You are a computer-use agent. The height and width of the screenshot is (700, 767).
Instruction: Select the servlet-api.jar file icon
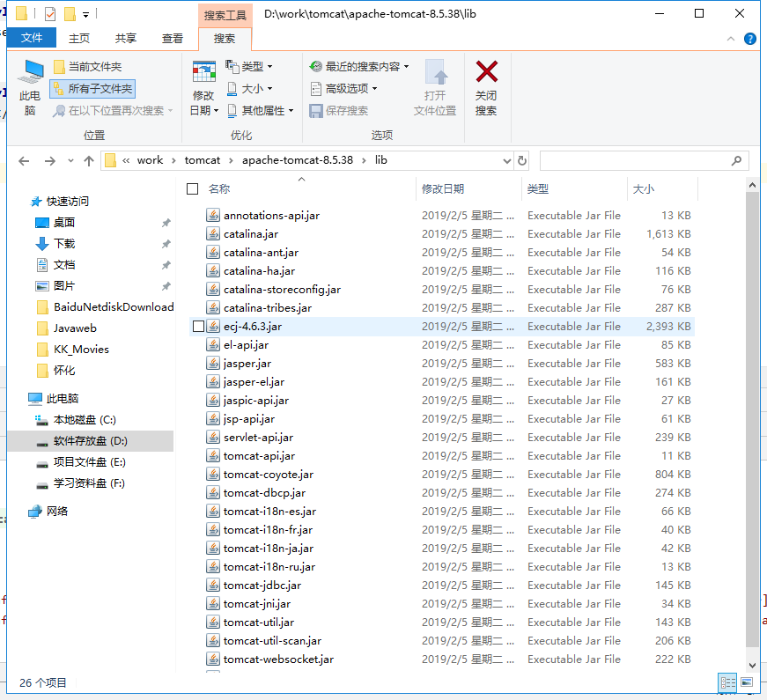(x=213, y=438)
